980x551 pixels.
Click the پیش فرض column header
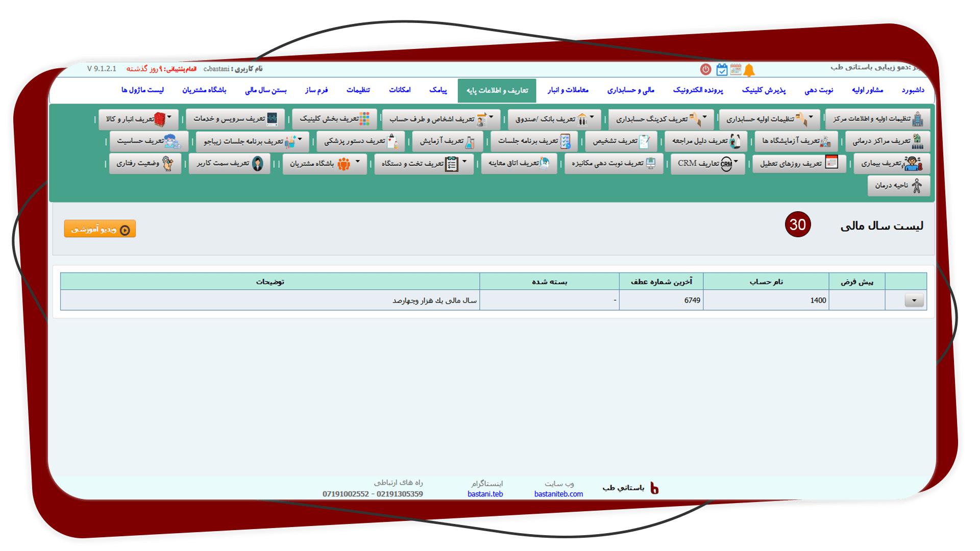[x=857, y=282]
